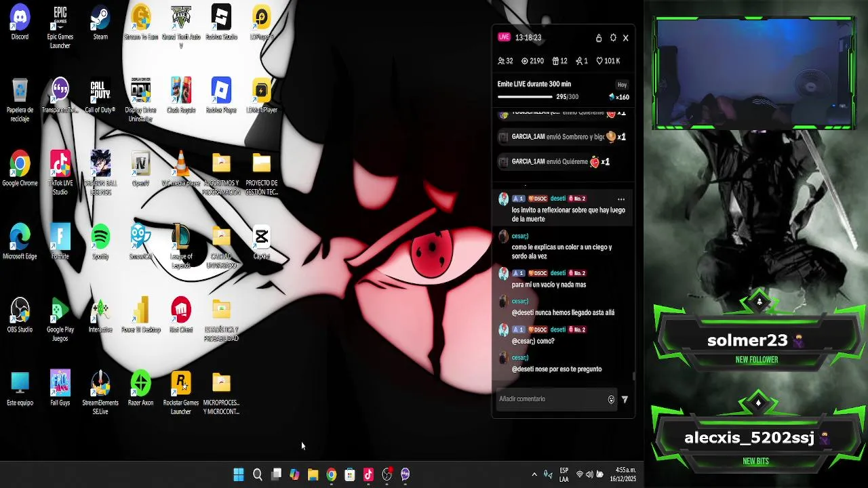
Task: Launch Rockstar Games Launcher shortcut
Action: [181, 393]
